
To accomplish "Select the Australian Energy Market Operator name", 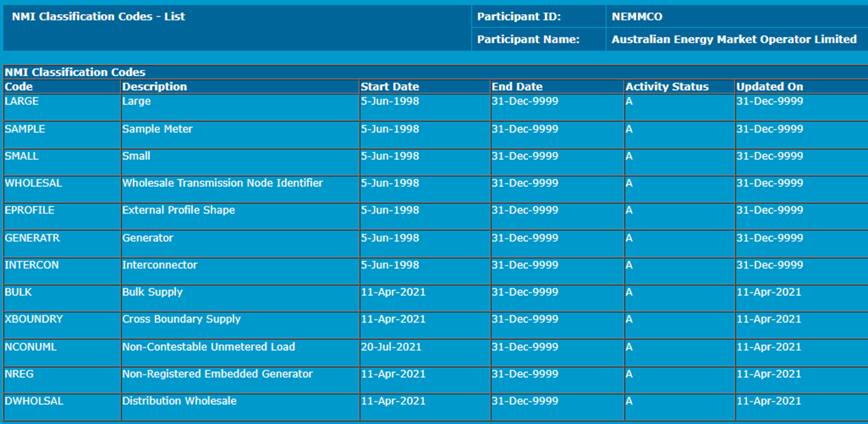I will pyautogui.click(x=734, y=39).
